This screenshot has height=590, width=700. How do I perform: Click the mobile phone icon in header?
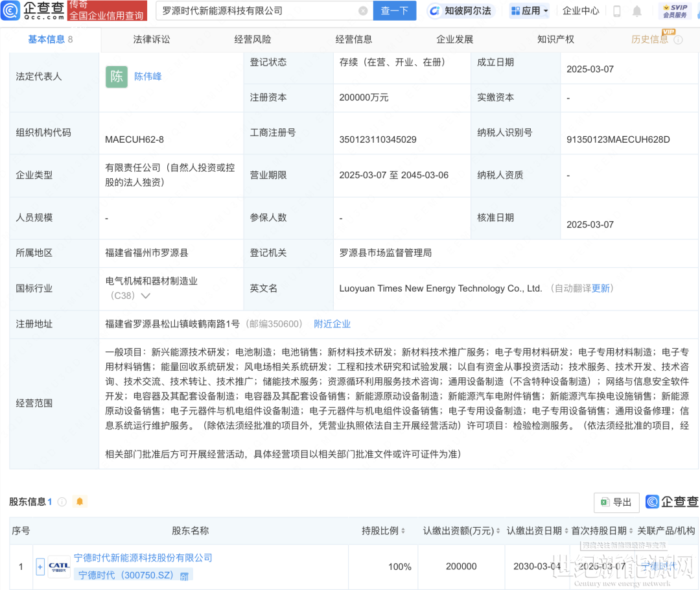tap(617, 11)
